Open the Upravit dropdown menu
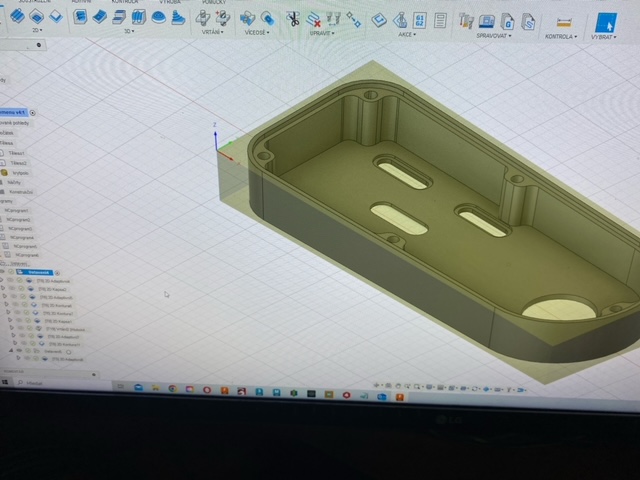This screenshot has height=480, width=640. (x=321, y=33)
